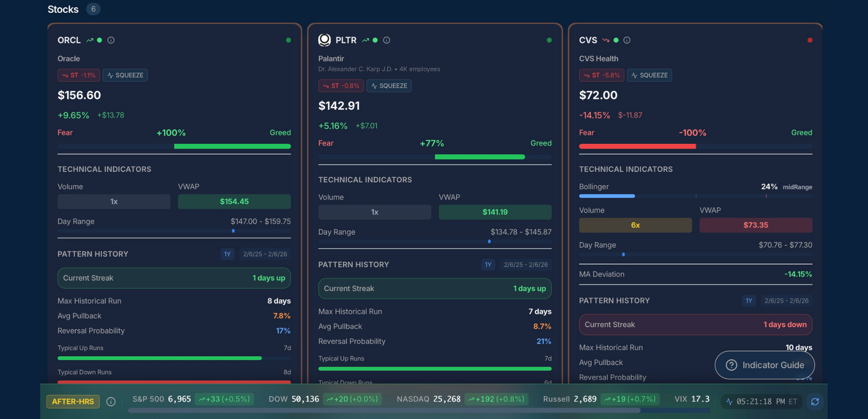868x419 pixels.
Task: Click the info icon next to ORCL
Action: [111, 40]
